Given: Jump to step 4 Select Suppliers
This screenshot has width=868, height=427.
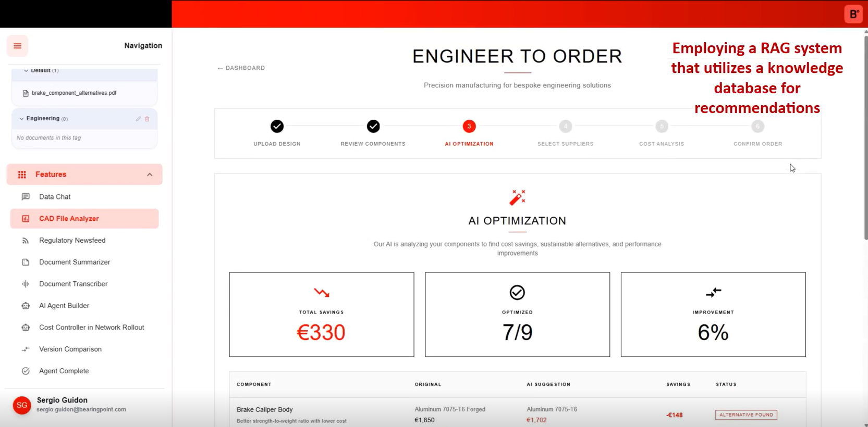Looking at the screenshot, I should [565, 127].
